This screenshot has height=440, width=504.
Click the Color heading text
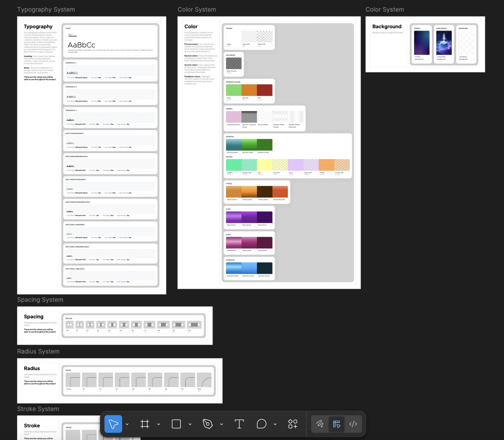191,26
